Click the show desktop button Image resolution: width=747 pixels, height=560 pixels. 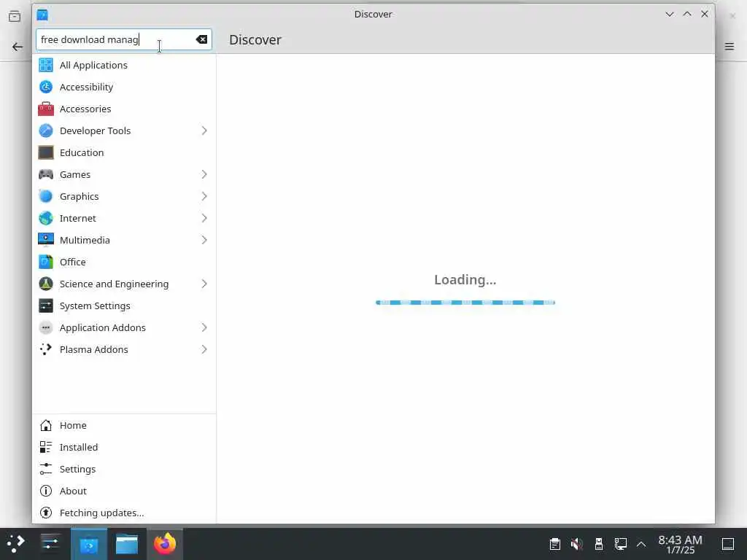click(x=728, y=544)
